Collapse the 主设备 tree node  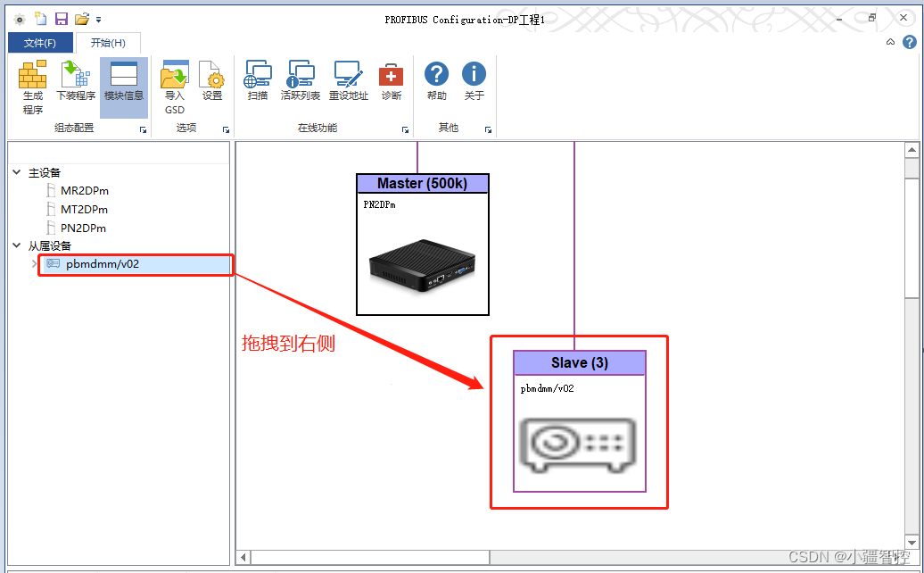pyautogui.click(x=16, y=172)
